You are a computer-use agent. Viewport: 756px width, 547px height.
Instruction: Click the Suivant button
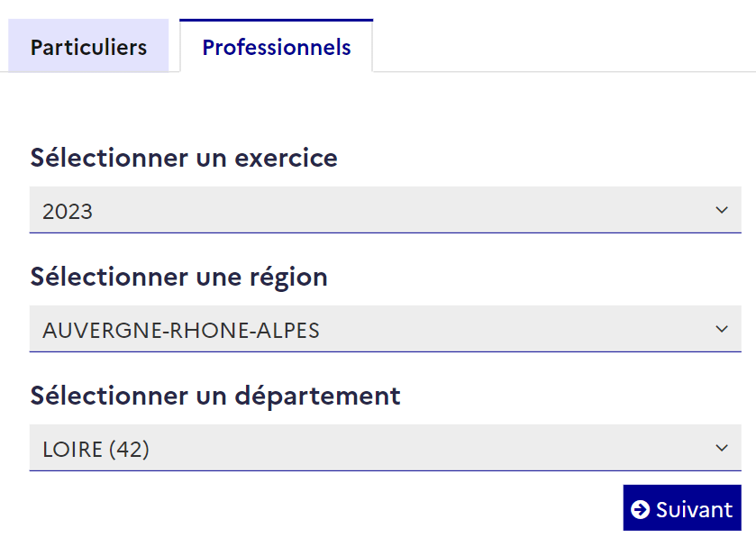682,508
